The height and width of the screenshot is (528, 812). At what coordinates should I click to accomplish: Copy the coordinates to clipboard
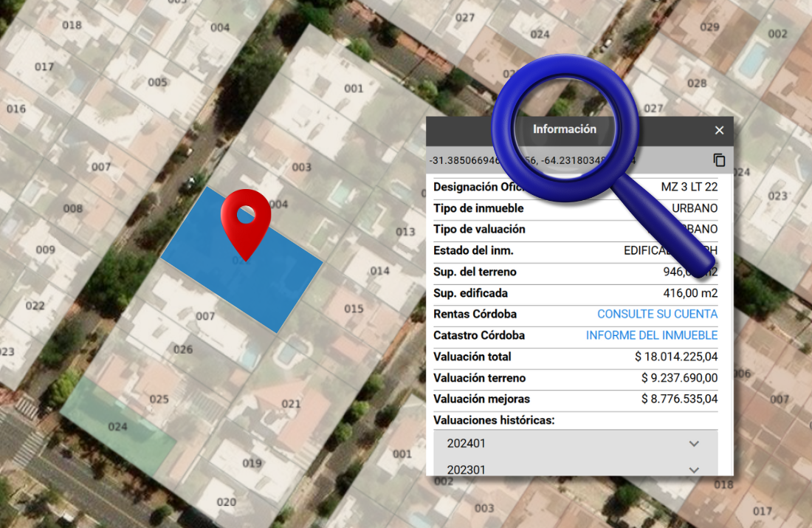click(719, 160)
